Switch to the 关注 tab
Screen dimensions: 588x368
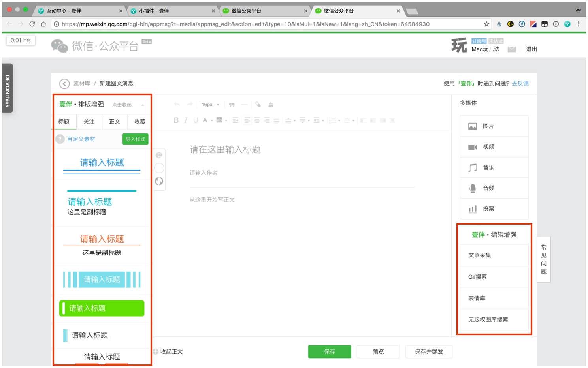89,122
